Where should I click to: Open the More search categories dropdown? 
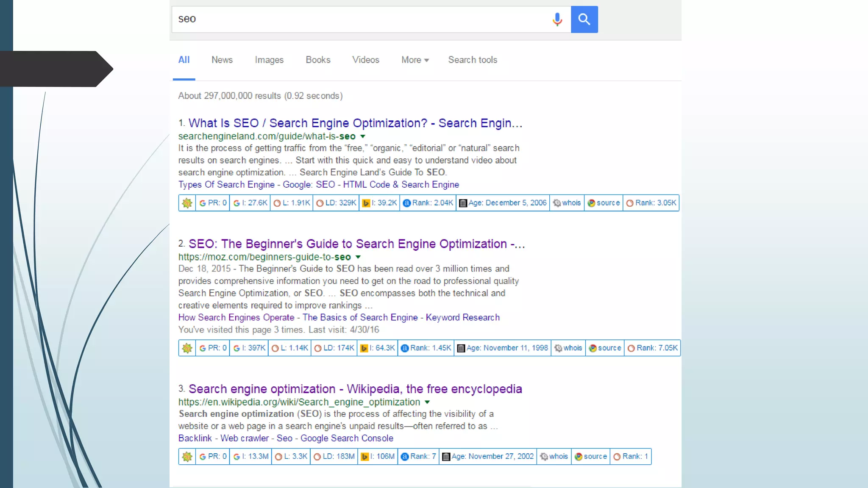[415, 60]
